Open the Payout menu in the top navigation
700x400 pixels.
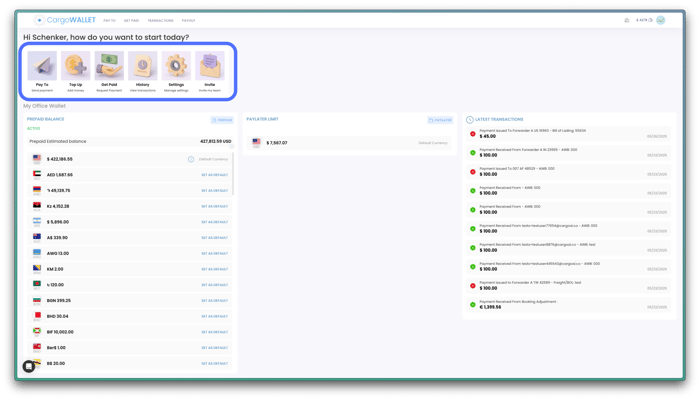coord(188,21)
